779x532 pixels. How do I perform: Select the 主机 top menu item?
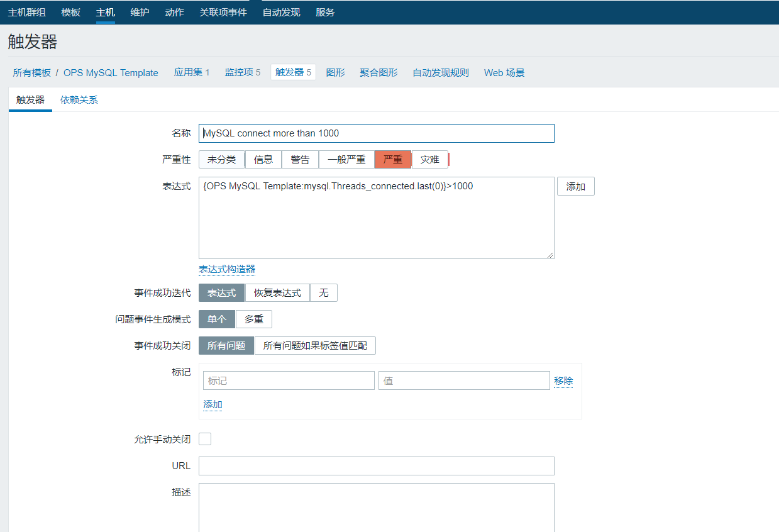tap(106, 13)
